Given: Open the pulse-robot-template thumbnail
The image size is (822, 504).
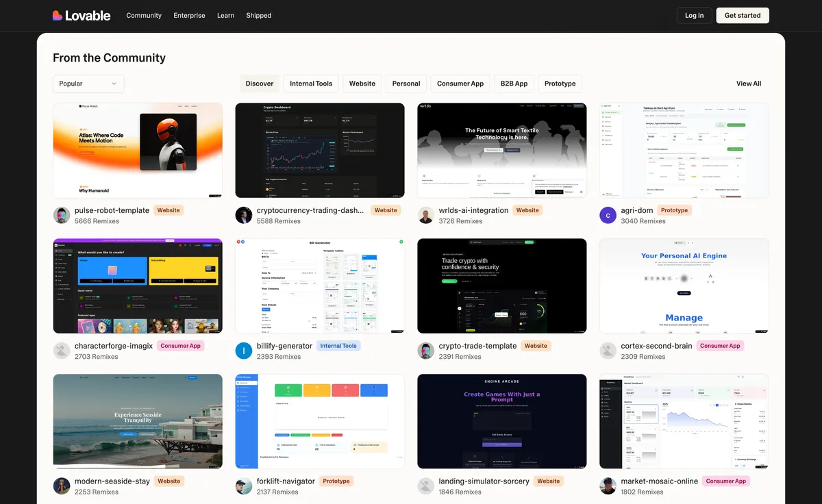Looking at the screenshot, I should coord(138,150).
